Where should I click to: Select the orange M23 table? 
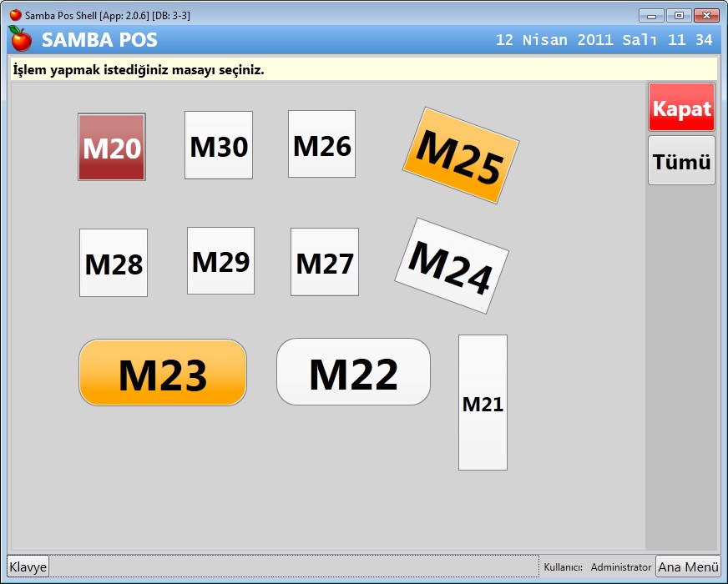coord(163,373)
